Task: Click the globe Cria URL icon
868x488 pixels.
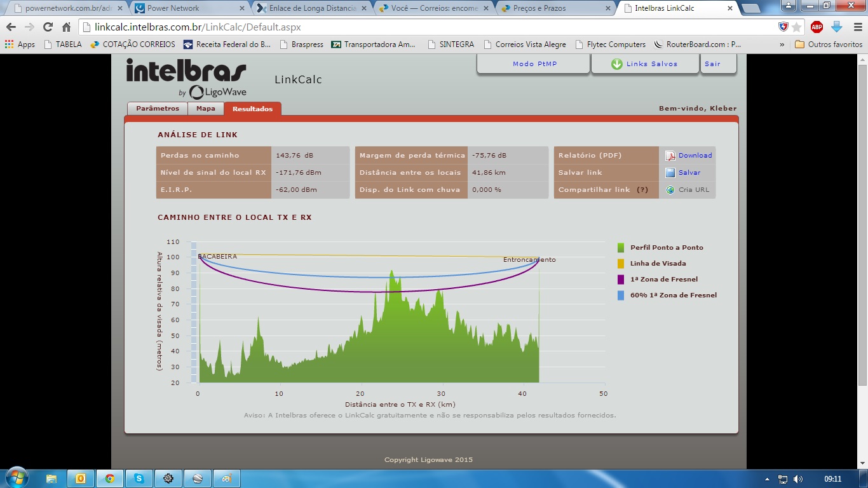Action: point(670,190)
